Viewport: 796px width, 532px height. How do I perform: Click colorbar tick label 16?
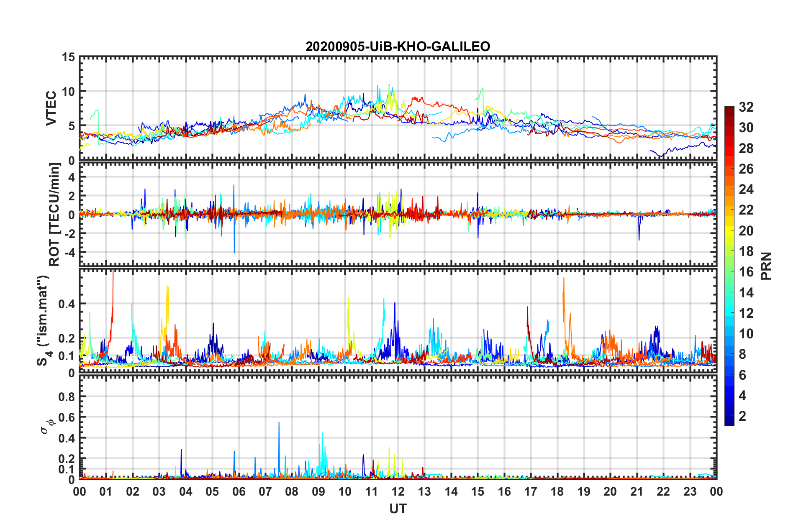(746, 272)
